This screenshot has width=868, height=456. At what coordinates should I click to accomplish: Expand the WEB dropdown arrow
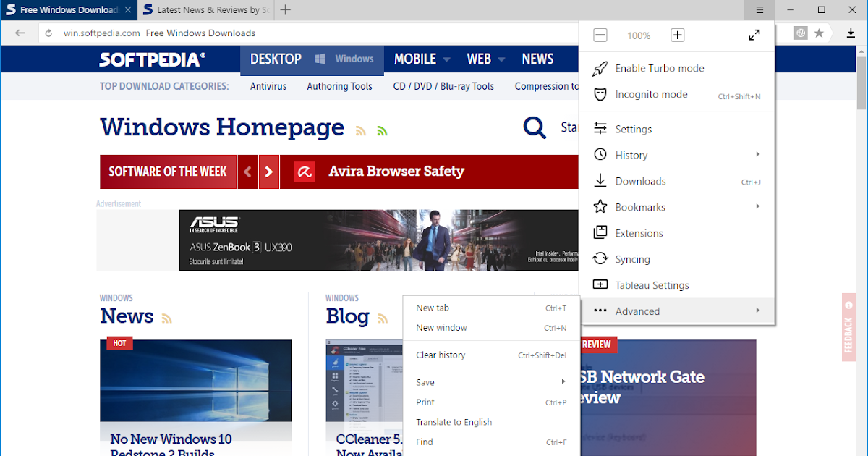(x=501, y=60)
